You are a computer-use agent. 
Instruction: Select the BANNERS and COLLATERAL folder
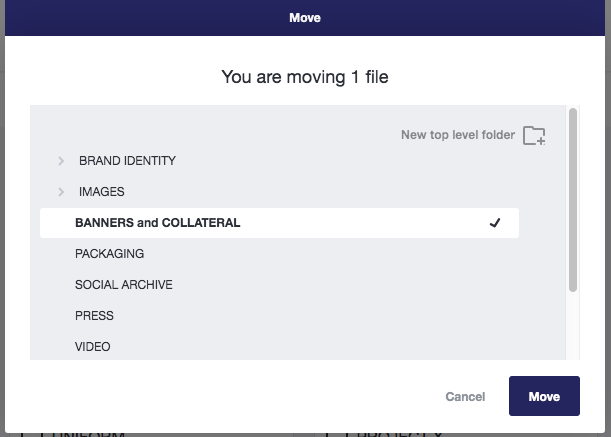tap(158, 223)
